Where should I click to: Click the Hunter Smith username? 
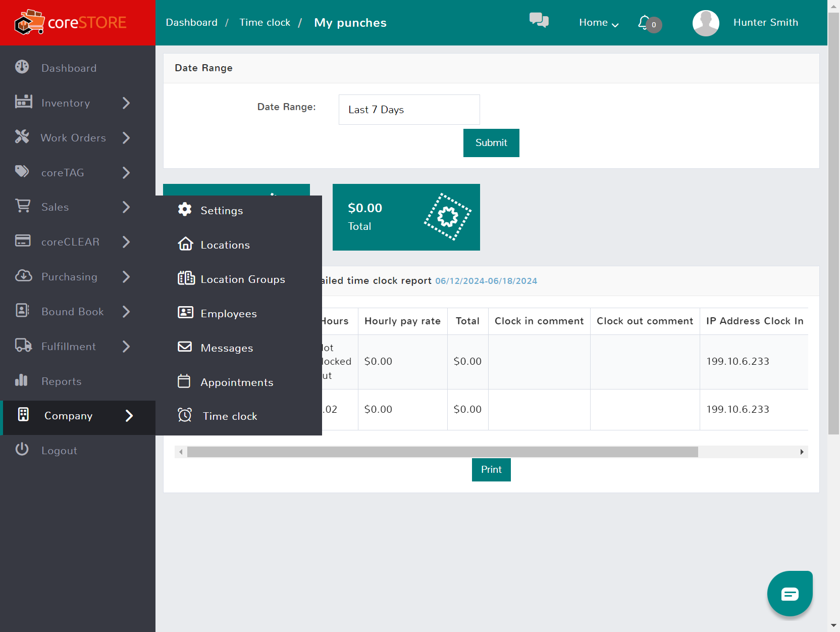[766, 23]
